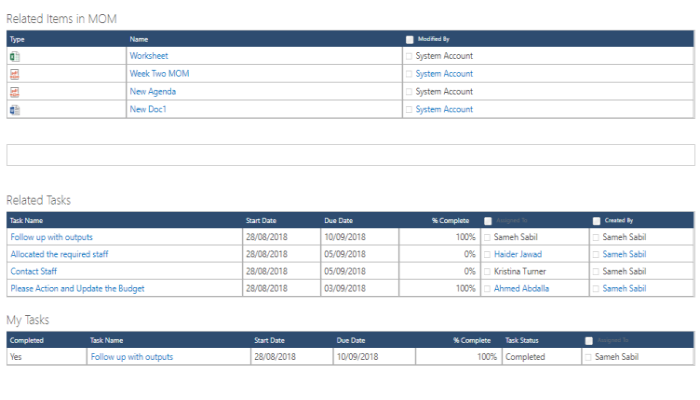This screenshot has width=700, height=400.
Task: Open Follow up with outputs in My Tasks
Action: click(131, 356)
